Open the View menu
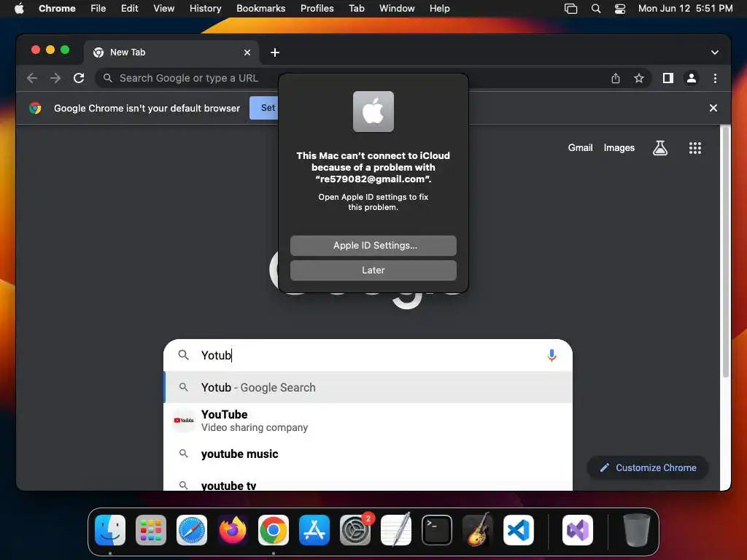Viewport: 747px width, 560px height. (163, 9)
